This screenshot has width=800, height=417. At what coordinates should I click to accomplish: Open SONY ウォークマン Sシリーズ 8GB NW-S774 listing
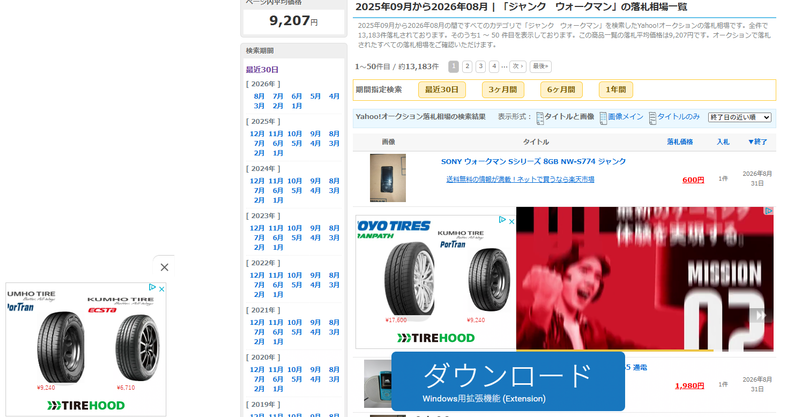coord(533,161)
